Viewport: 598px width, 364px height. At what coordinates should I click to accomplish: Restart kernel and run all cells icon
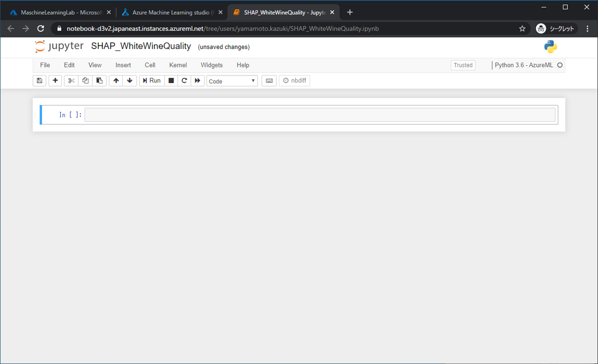(198, 81)
